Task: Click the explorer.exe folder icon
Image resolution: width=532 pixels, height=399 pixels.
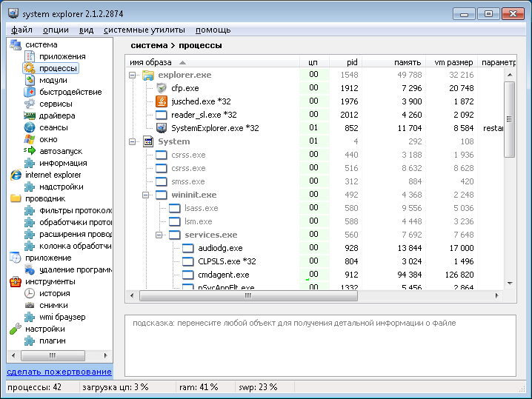Action: pyautogui.click(x=148, y=75)
